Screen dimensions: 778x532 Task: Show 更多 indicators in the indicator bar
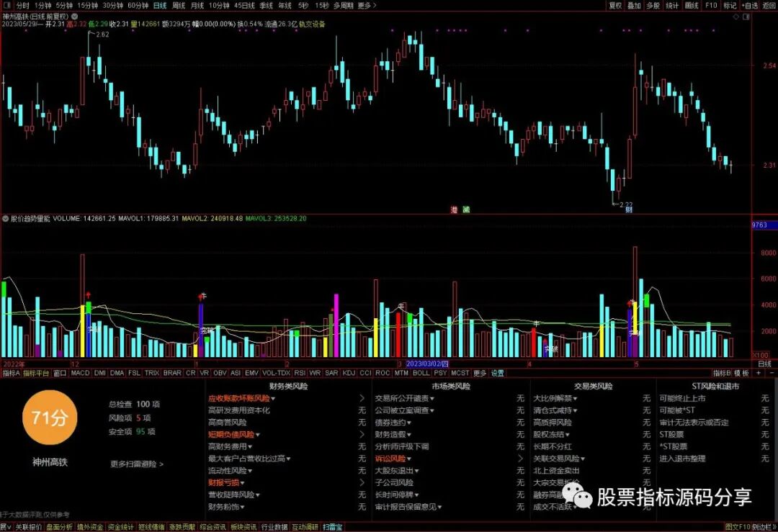(x=479, y=373)
